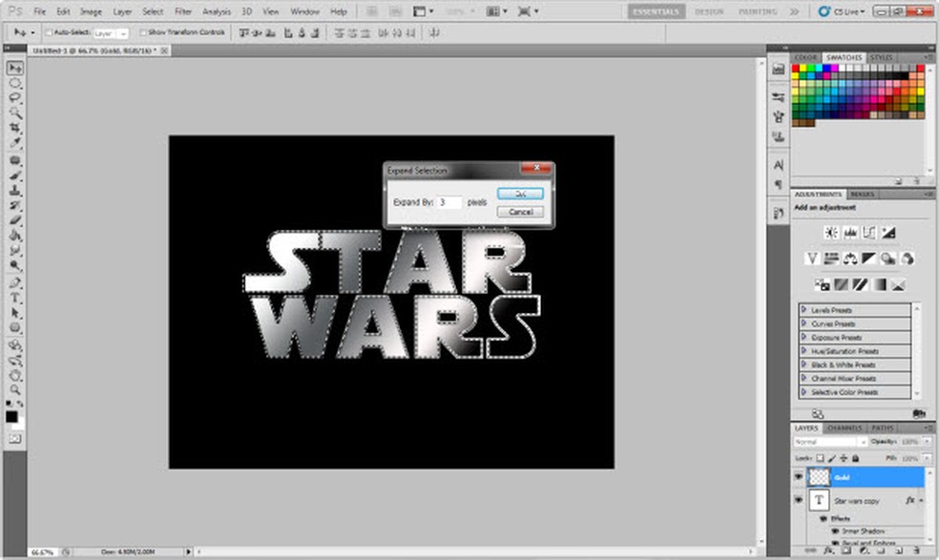Expand Hue/Saturation Presets
This screenshot has width=939, height=560.
pyautogui.click(x=804, y=351)
